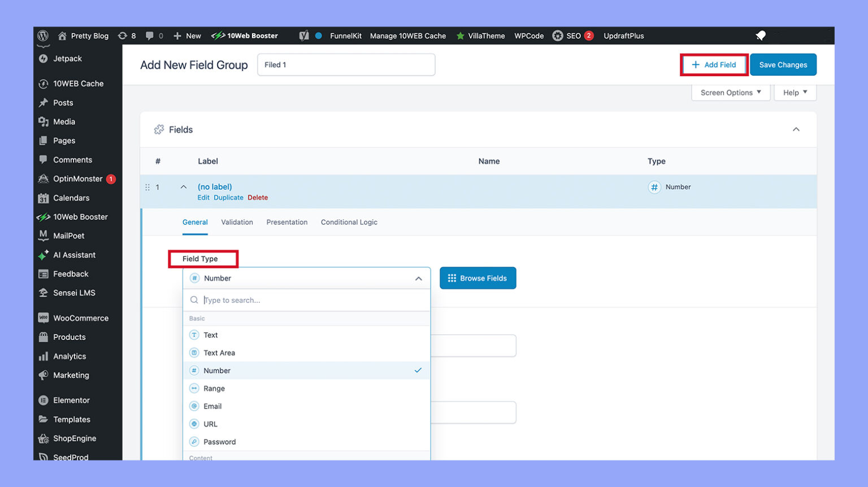Switch to the Validation tab
The width and height of the screenshot is (868, 487).
(237, 222)
